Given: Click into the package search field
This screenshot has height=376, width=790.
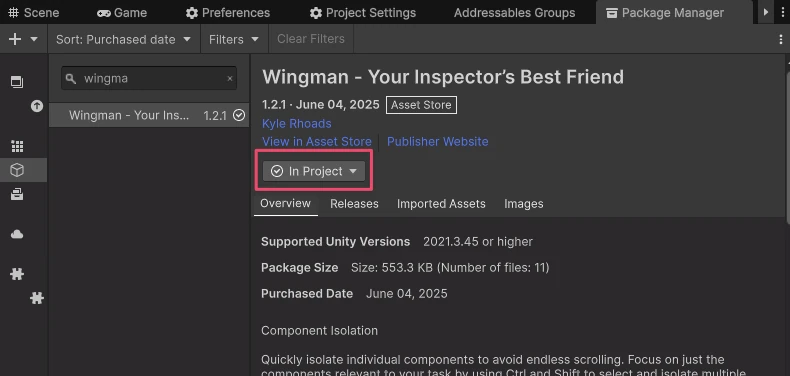Looking at the screenshot, I should coord(149,79).
